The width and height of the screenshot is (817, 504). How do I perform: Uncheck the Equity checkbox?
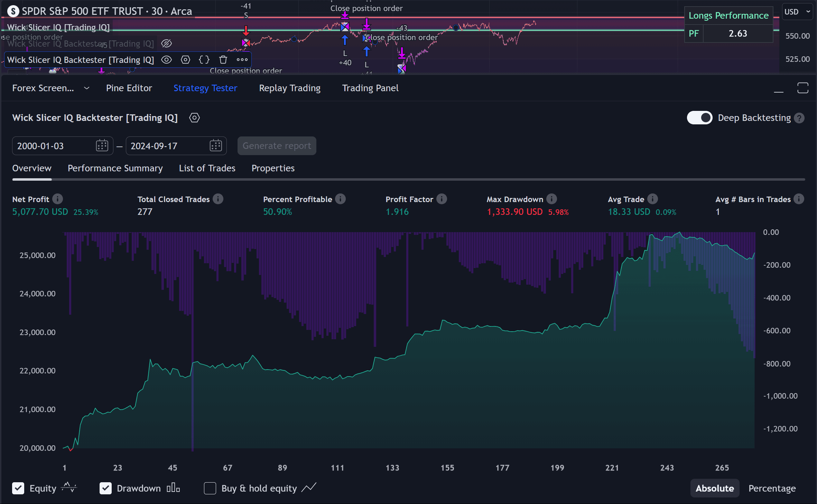18,488
